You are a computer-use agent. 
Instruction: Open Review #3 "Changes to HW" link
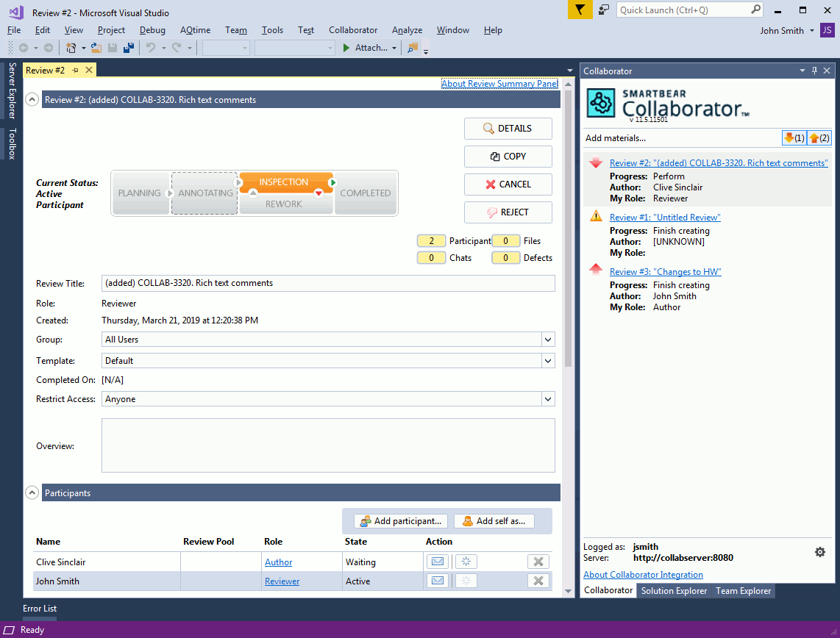tap(665, 272)
